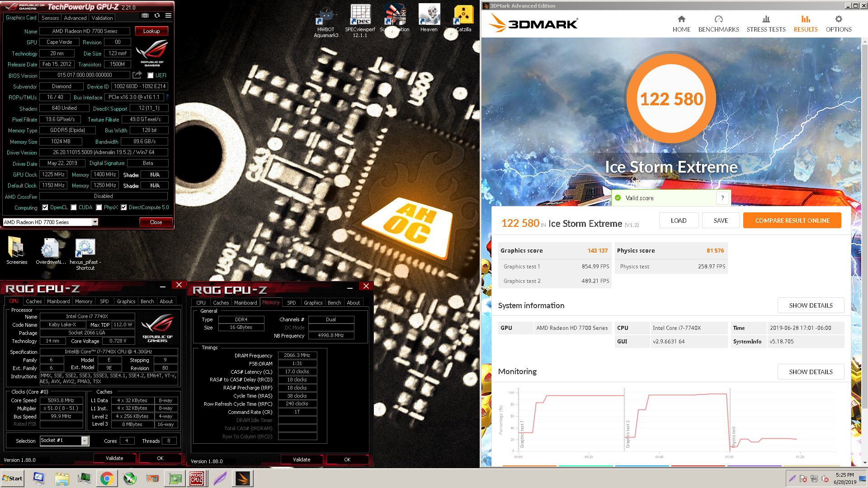868x488 pixels.
Task: Toggle the DirectCompute 5.0 checkbox
Action: click(x=124, y=207)
